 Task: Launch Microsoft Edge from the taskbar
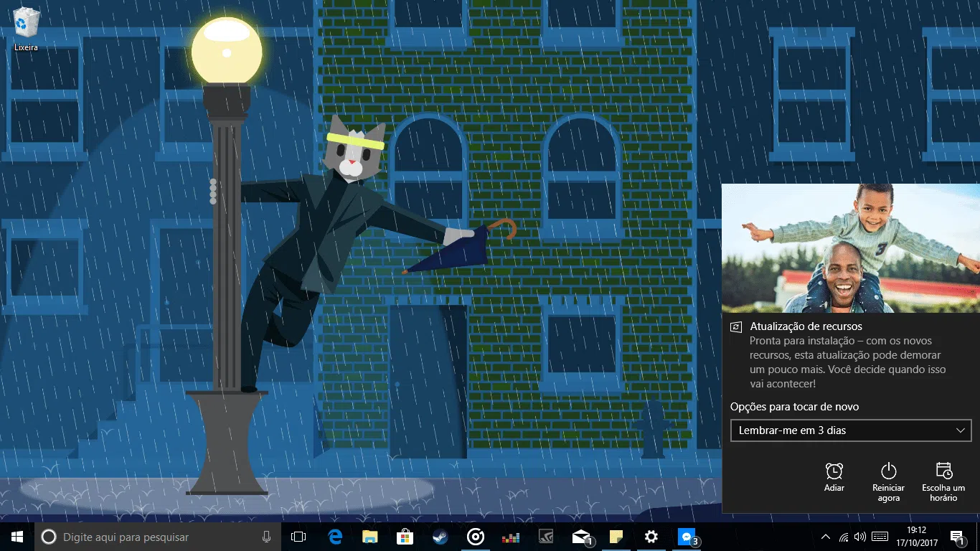coord(335,537)
